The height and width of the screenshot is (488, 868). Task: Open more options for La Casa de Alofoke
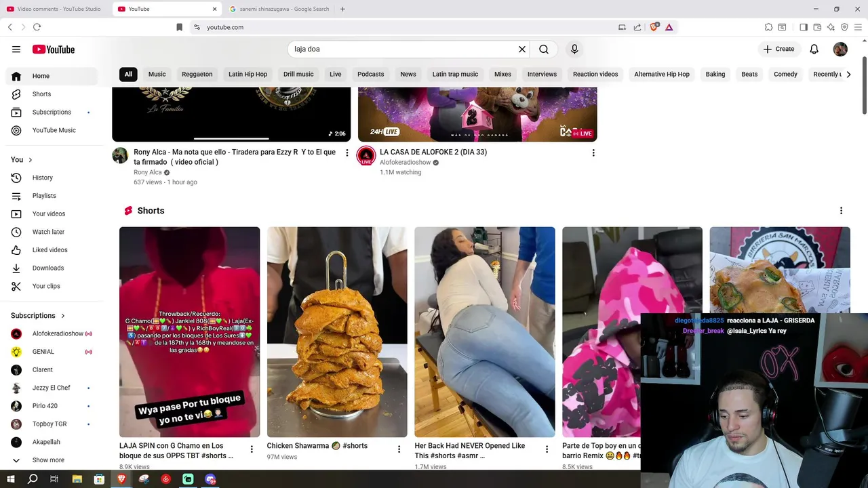[593, 153]
